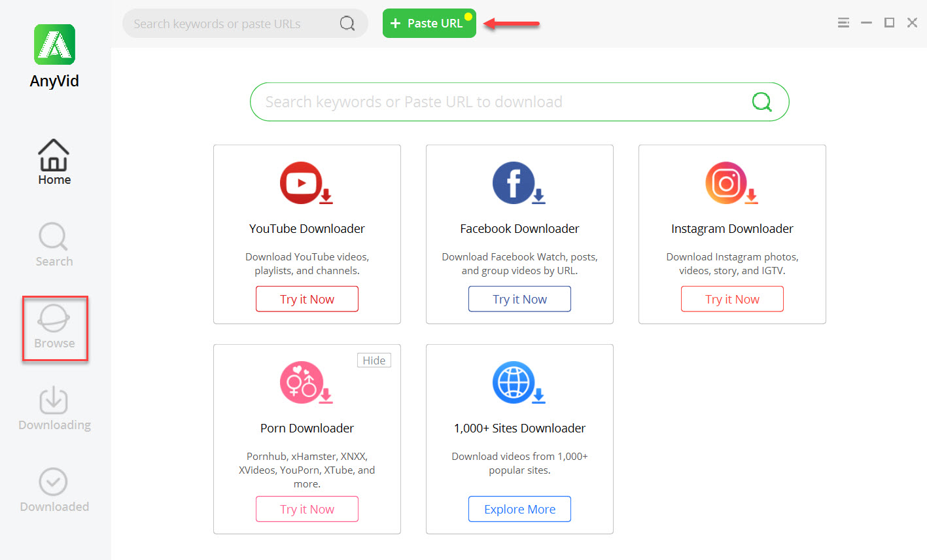The height and width of the screenshot is (560, 927).
Task: Try the YouTube Downloader now
Action: pyautogui.click(x=307, y=299)
